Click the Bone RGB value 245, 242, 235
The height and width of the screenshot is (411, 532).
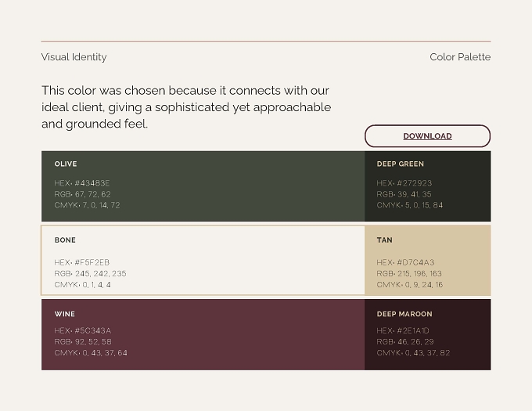click(100, 273)
